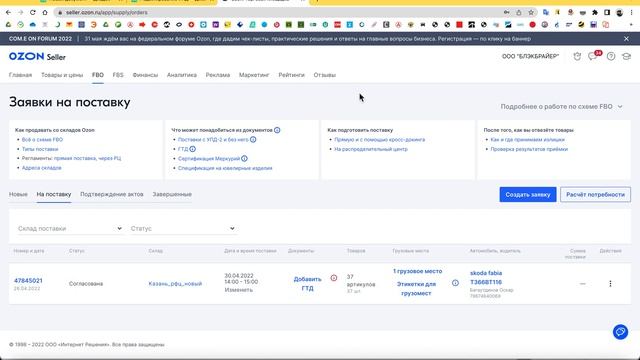Click info icon beside Что может понадобиться из документов
The image size is (640, 360).
(277, 130)
